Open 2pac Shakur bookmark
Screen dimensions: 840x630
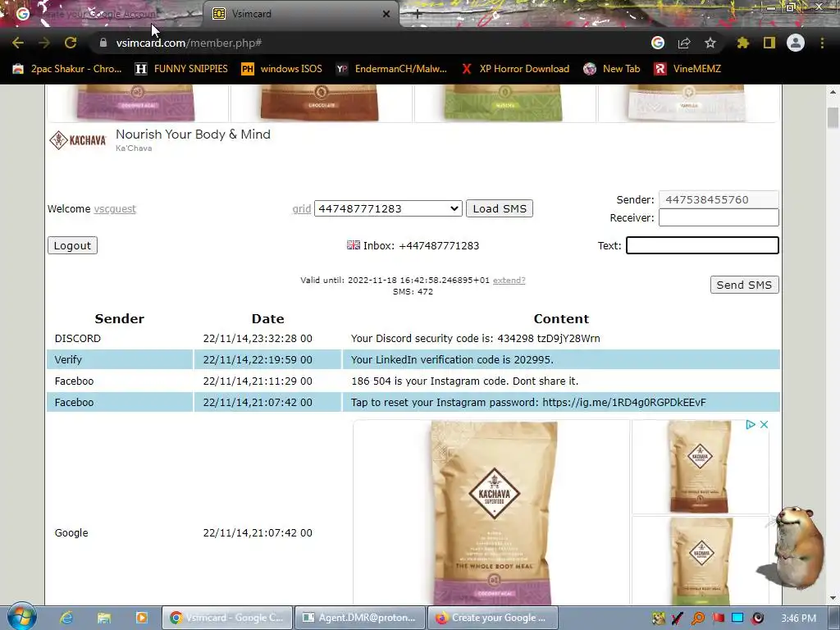click(x=67, y=69)
